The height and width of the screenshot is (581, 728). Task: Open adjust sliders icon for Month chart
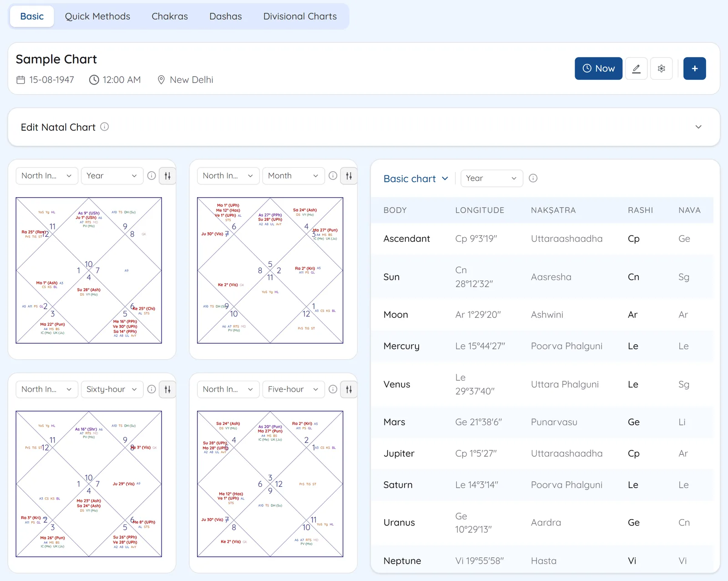[349, 176]
